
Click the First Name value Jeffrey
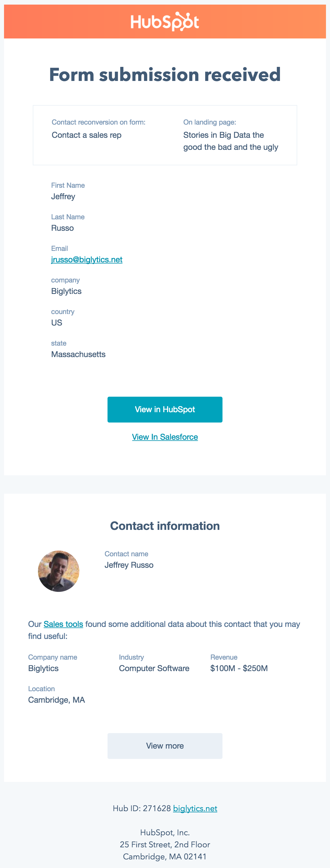[x=63, y=196]
